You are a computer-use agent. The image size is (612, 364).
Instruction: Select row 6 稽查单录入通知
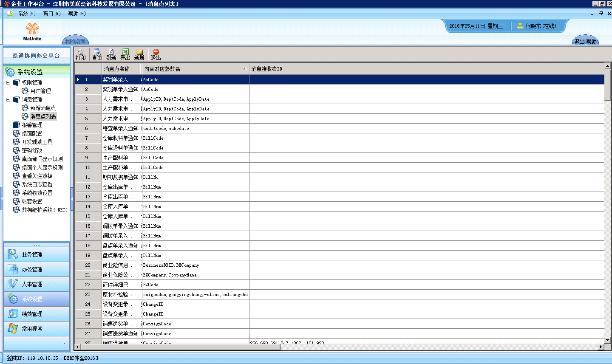coord(340,128)
